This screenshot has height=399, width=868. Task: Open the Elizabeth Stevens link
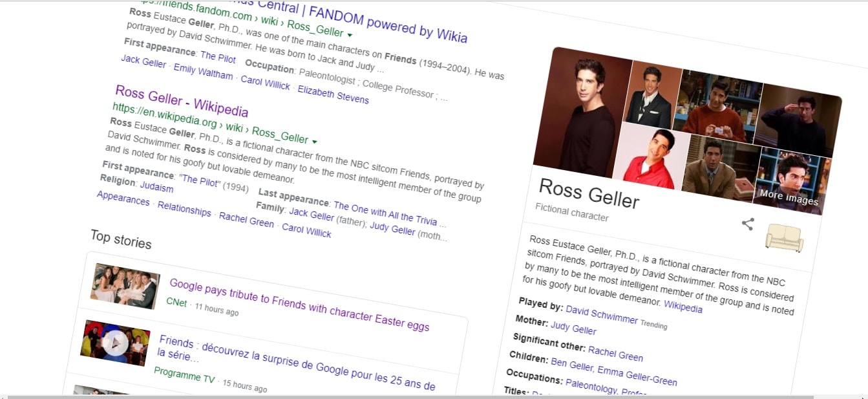(333, 94)
